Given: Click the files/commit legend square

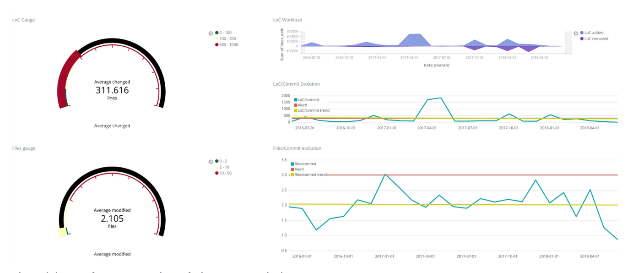Looking at the screenshot, I should click(x=292, y=164).
